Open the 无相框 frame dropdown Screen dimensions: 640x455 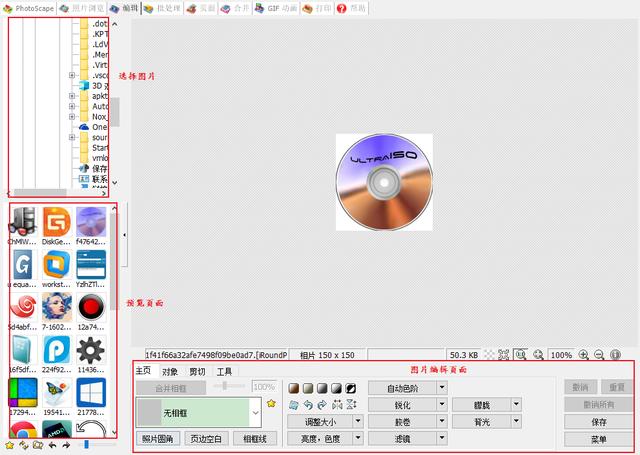(255, 413)
